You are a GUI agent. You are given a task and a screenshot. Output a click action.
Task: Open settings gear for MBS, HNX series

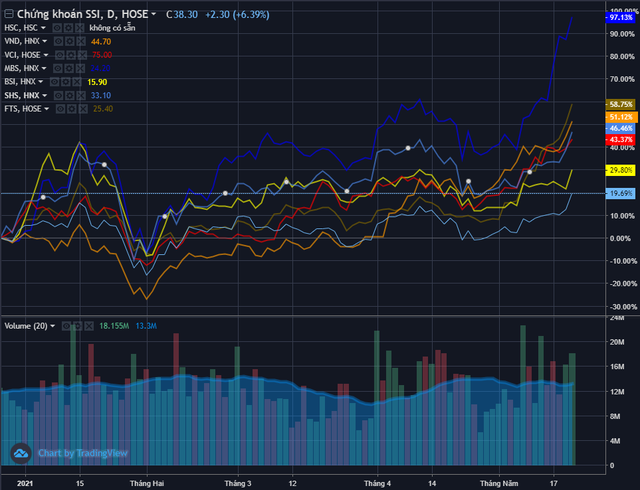(69, 68)
